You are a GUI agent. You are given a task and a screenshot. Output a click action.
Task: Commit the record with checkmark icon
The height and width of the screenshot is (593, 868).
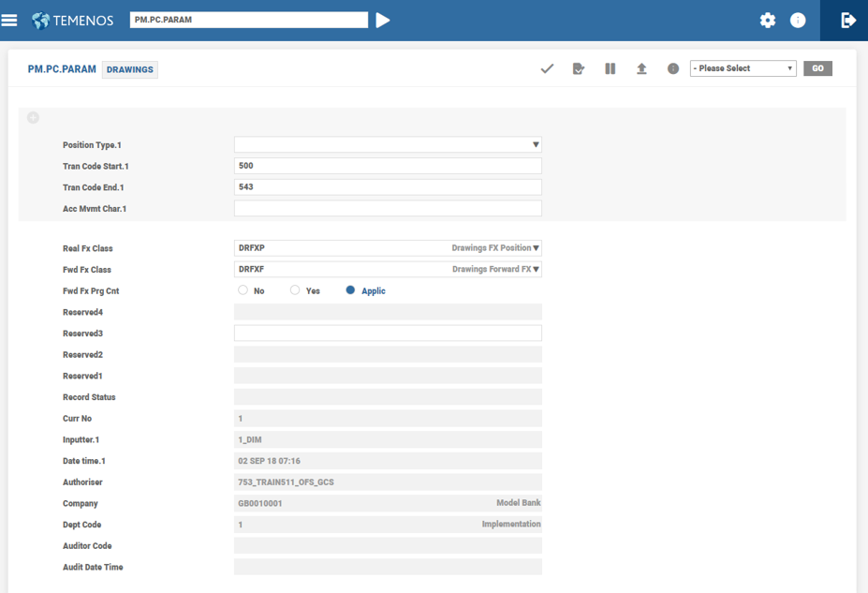[x=548, y=68]
